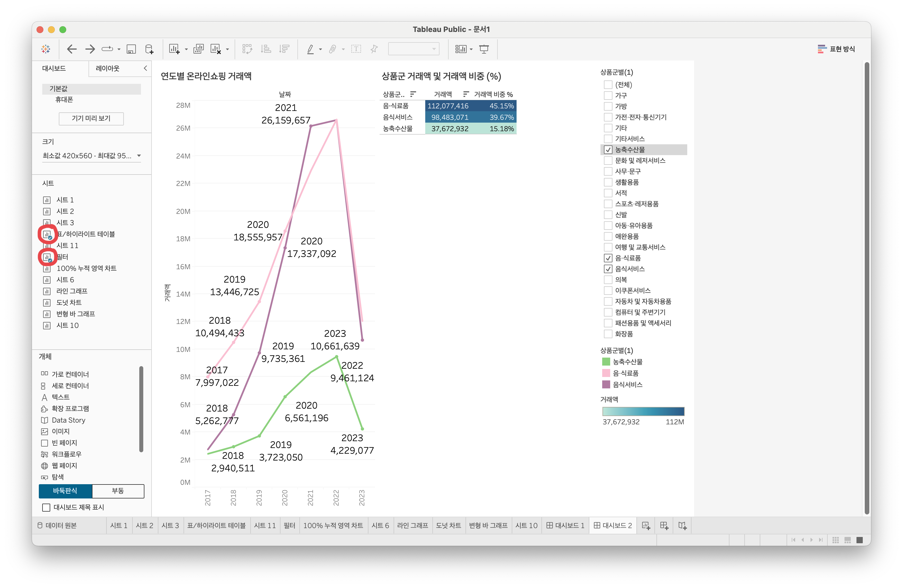Click the highlight pen icon

pos(310,49)
